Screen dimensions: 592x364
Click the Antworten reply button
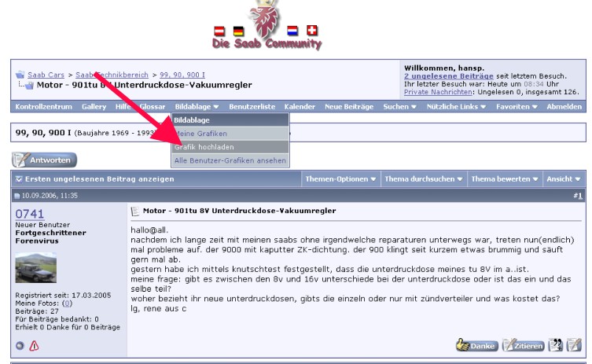(44, 160)
